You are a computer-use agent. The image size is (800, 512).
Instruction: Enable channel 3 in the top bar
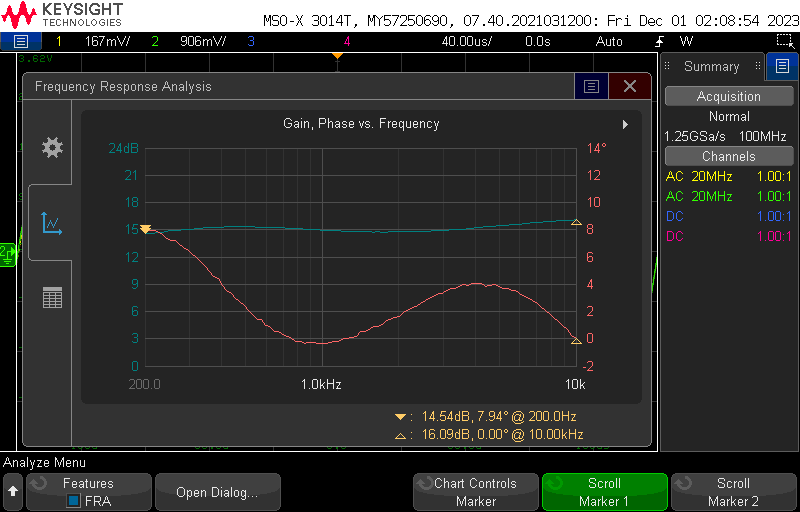(250, 41)
